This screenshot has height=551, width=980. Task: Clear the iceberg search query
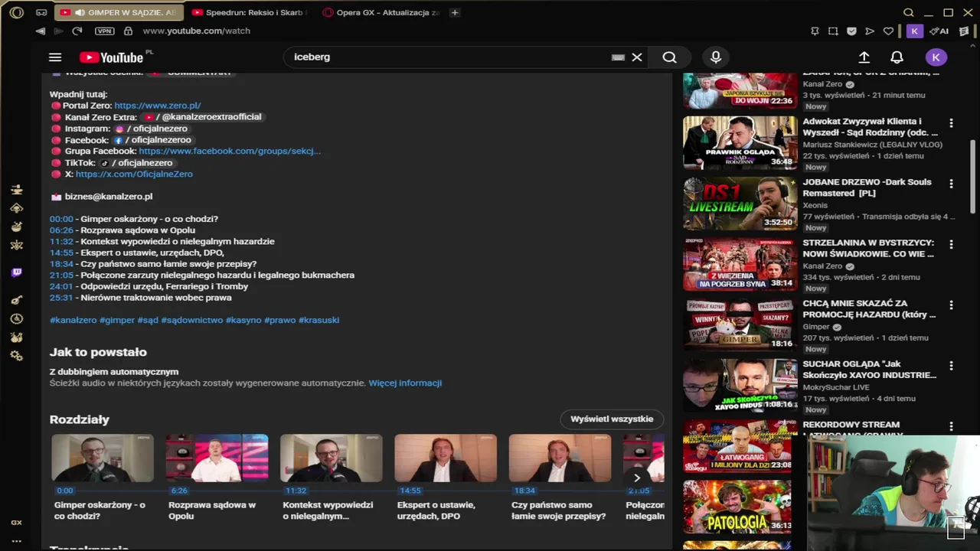click(636, 57)
